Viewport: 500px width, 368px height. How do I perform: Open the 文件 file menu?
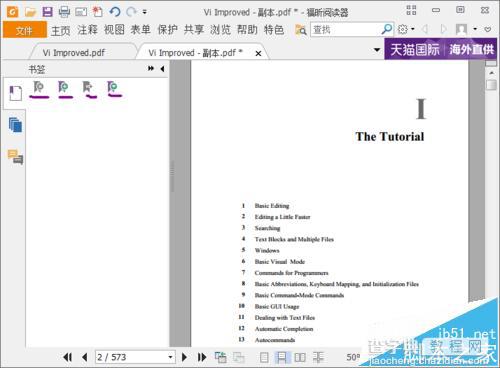click(x=24, y=30)
